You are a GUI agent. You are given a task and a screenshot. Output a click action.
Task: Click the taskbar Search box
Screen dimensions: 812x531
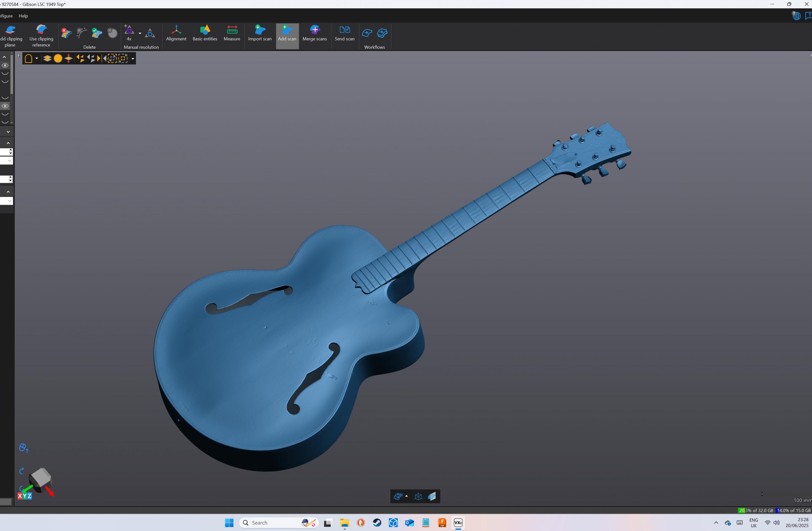(279, 523)
